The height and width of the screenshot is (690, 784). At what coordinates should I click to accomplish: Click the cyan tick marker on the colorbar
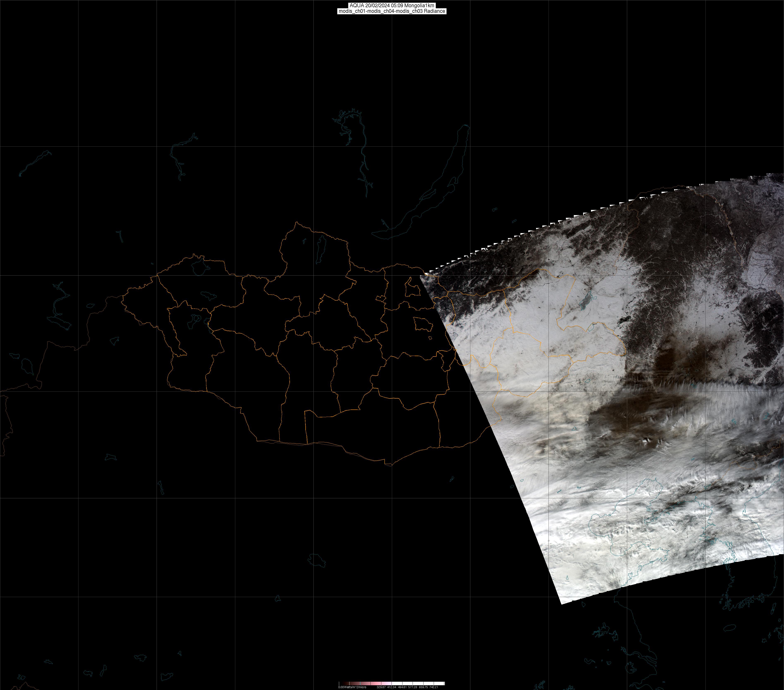pyautogui.click(x=360, y=683)
